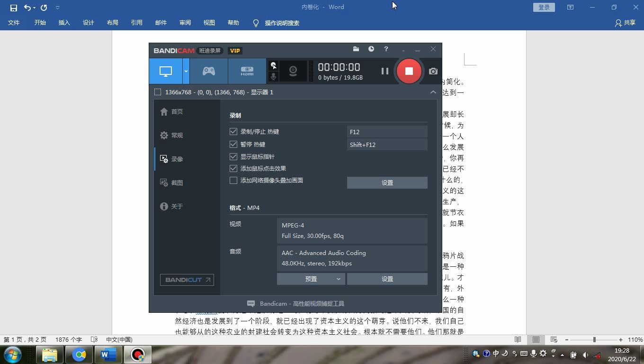Open Bandicam scheduled recording clock icon
Image resolution: width=644 pixels, height=364 pixels.
371,49
